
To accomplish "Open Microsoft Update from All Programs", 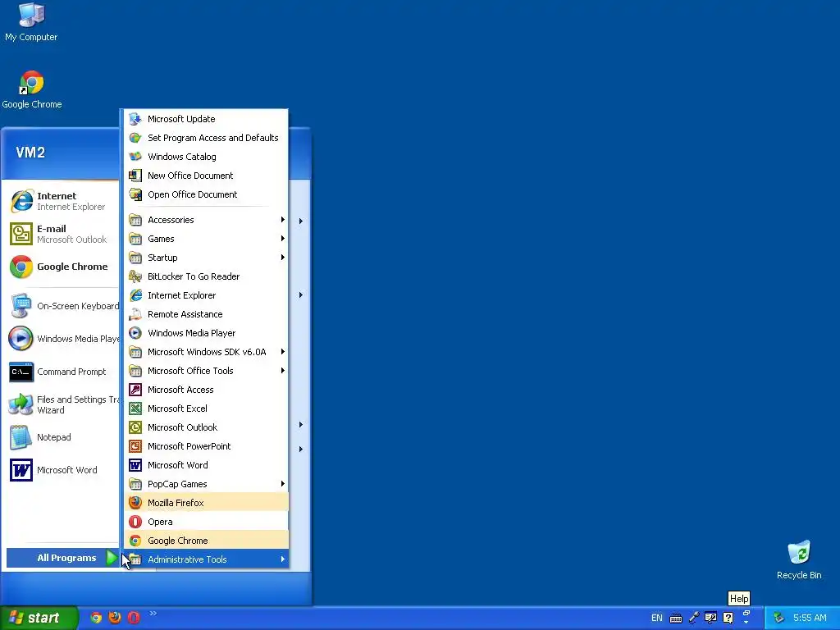I will pos(206,119).
